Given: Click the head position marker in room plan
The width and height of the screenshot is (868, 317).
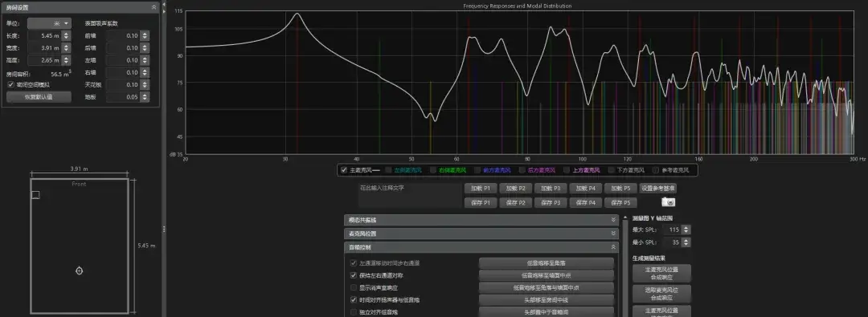Looking at the screenshot, I should pyautogui.click(x=79, y=270).
